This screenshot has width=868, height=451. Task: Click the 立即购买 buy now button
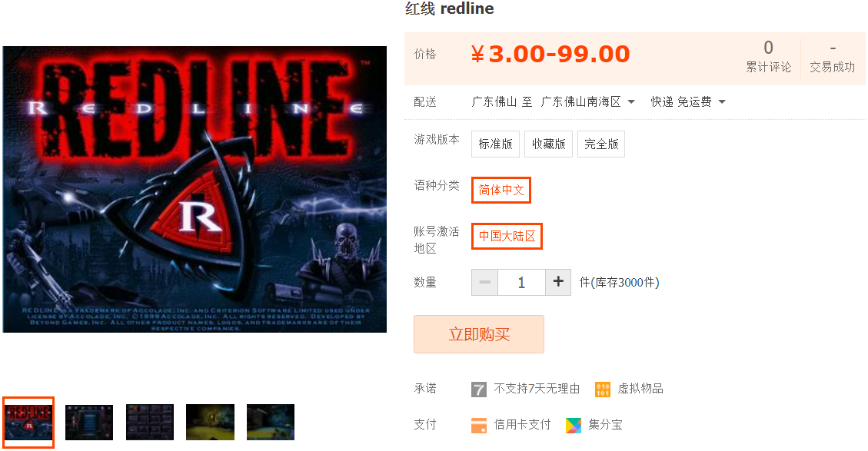[x=479, y=334]
